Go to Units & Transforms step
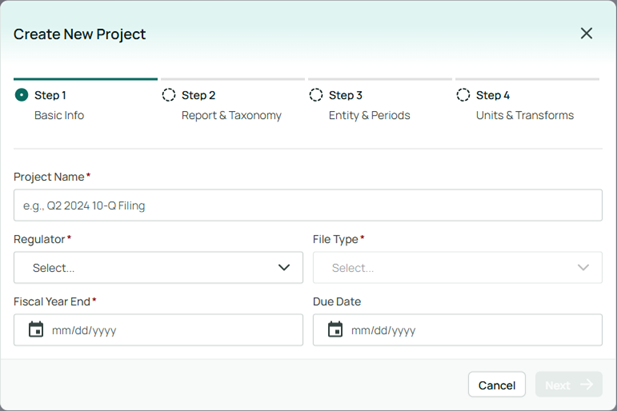The height and width of the screenshot is (411, 617). 525,115
